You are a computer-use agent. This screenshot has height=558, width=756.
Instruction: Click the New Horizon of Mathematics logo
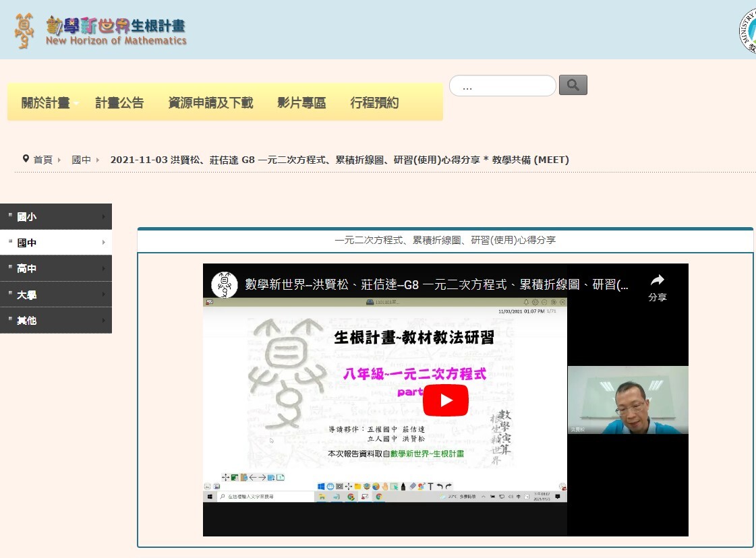click(x=101, y=31)
